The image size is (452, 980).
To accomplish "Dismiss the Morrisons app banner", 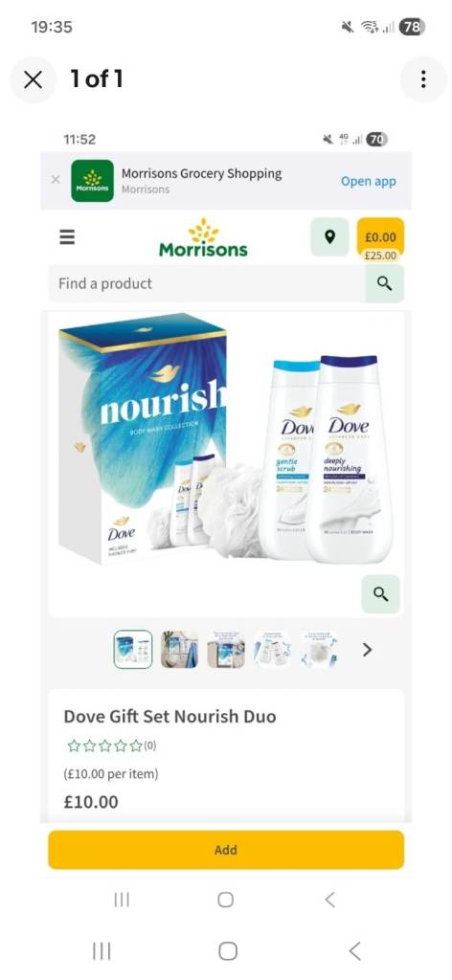I will point(55,180).
